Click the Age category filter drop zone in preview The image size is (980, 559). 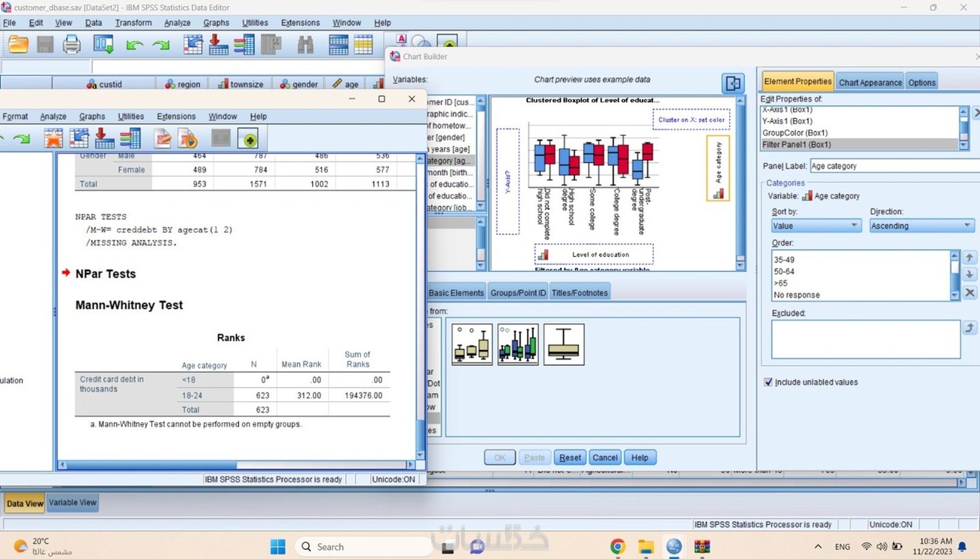tap(718, 168)
